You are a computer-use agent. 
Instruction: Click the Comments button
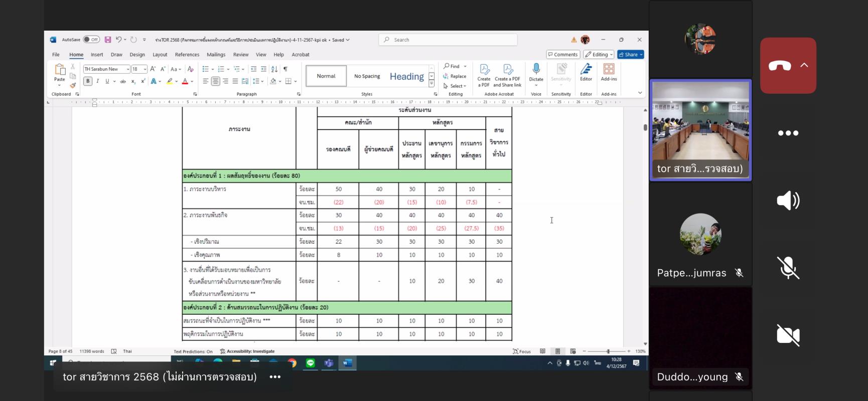click(563, 55)
